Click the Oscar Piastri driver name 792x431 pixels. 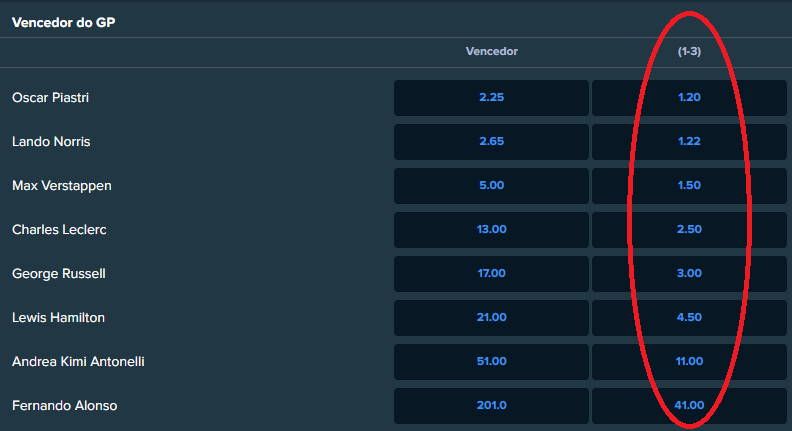(x=51, y=98)
